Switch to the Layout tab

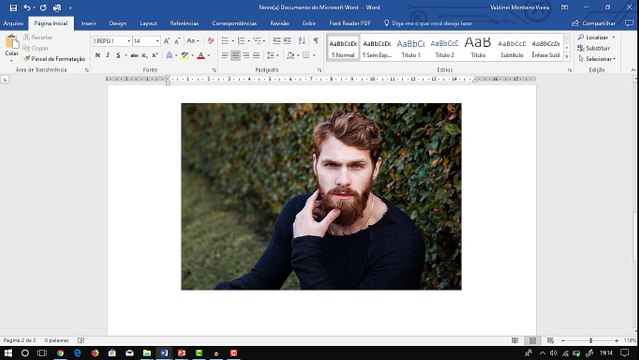click(x=148, y=23)
